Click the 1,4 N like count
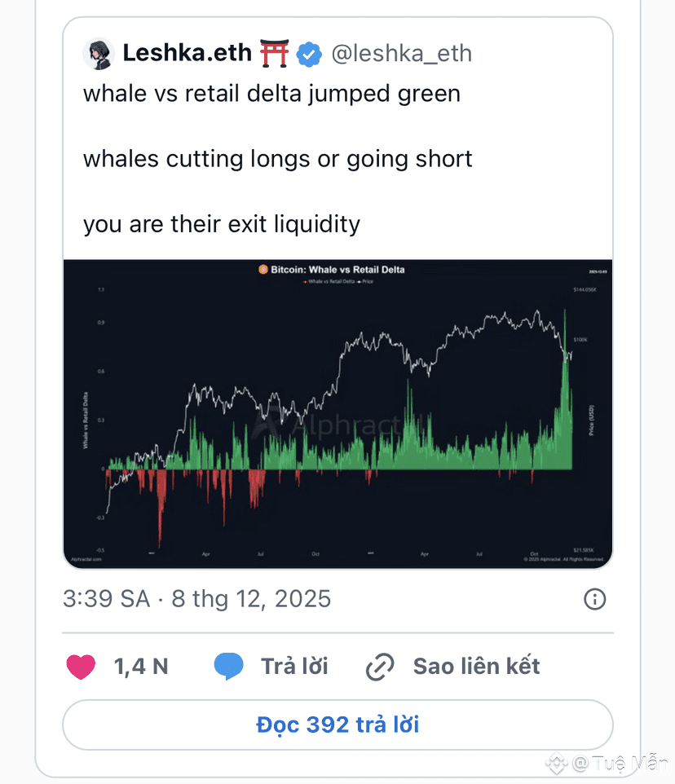This screenshot has width=675, height=784. click(141, 667)
